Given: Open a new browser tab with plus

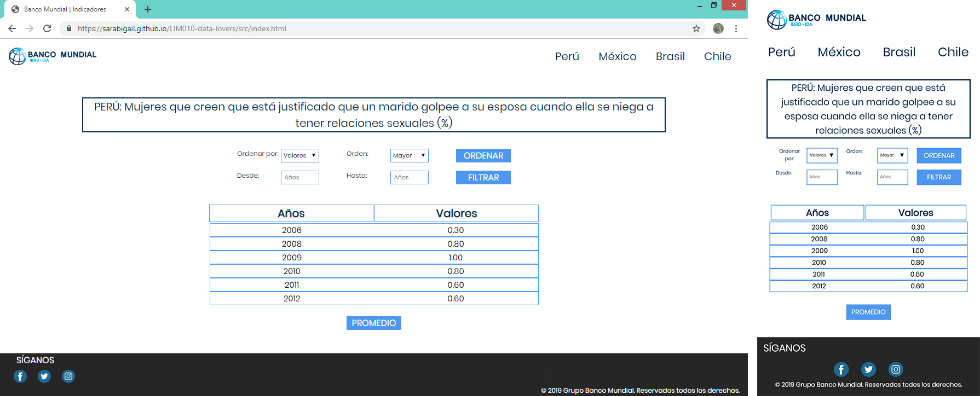Looking at the screenshot, I should (x=148, y=9).
